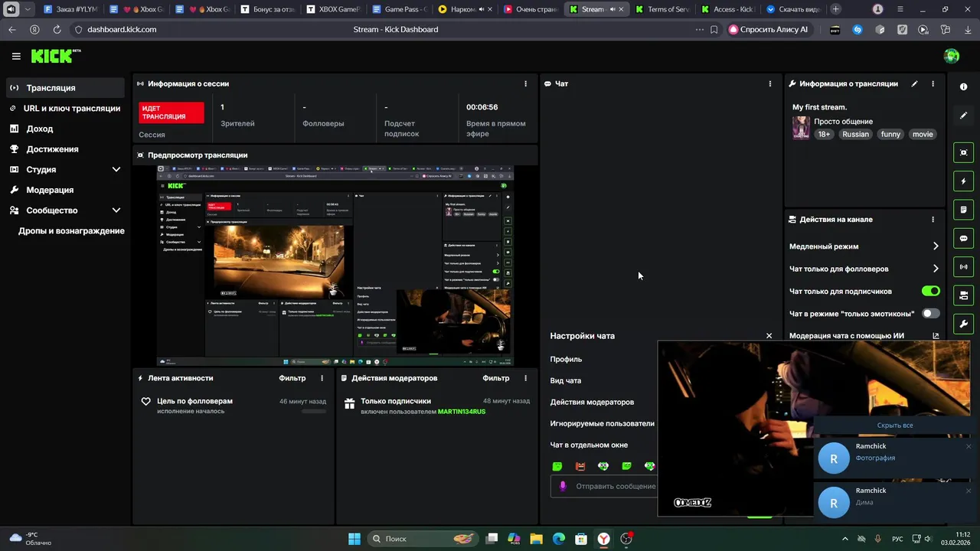Screen dimensions: 980x551
Task: Click the lightning bolt icon in right sidebar
Action: [x=963, y=181]
